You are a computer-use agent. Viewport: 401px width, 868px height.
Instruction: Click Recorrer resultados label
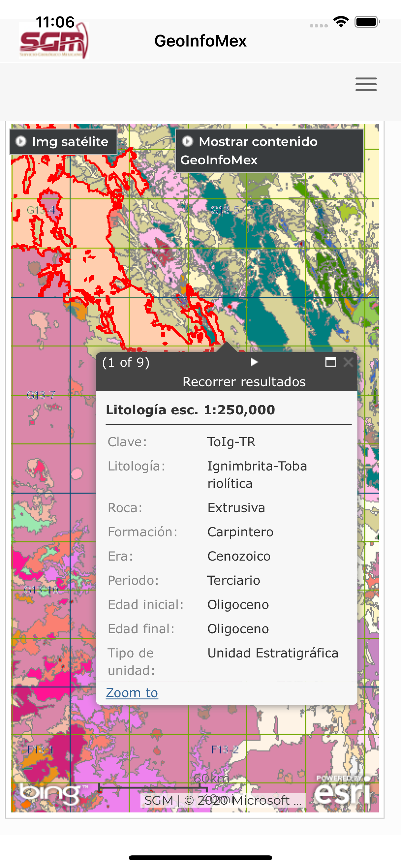244,381
